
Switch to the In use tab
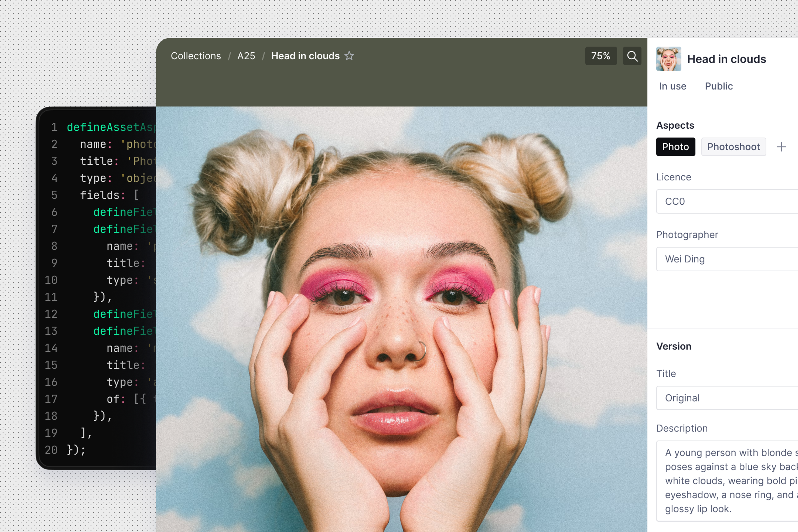coord(672,86)
